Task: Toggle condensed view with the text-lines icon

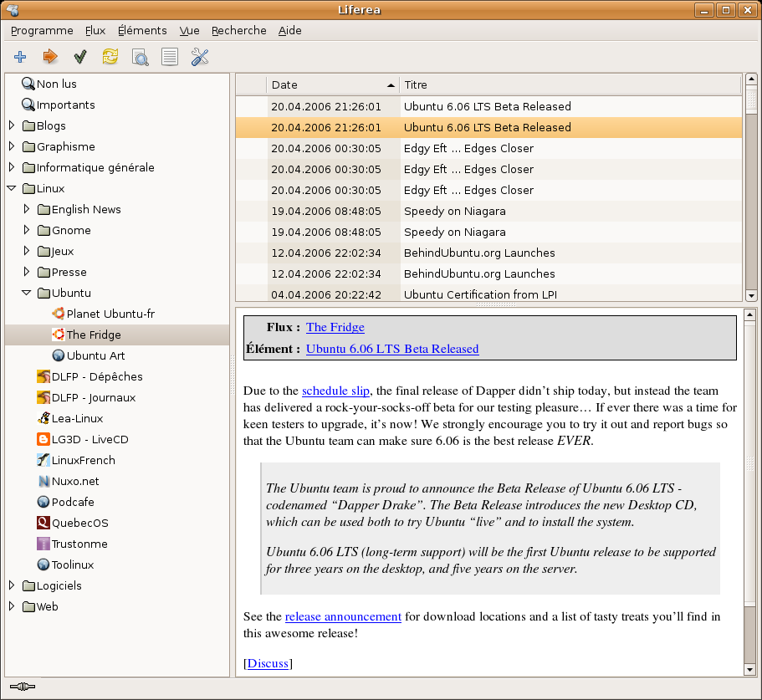Action: tap(170, 57)
